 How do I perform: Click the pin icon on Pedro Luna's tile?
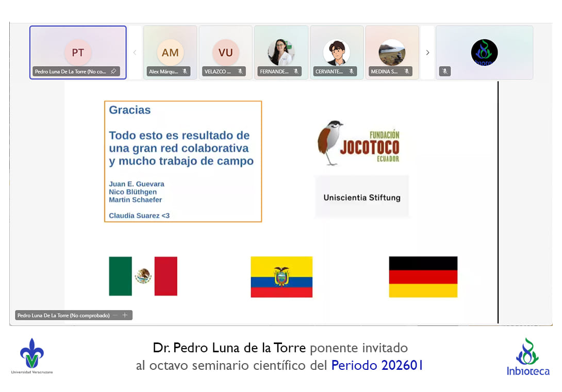pyautogui.click(x=113, y=72)
